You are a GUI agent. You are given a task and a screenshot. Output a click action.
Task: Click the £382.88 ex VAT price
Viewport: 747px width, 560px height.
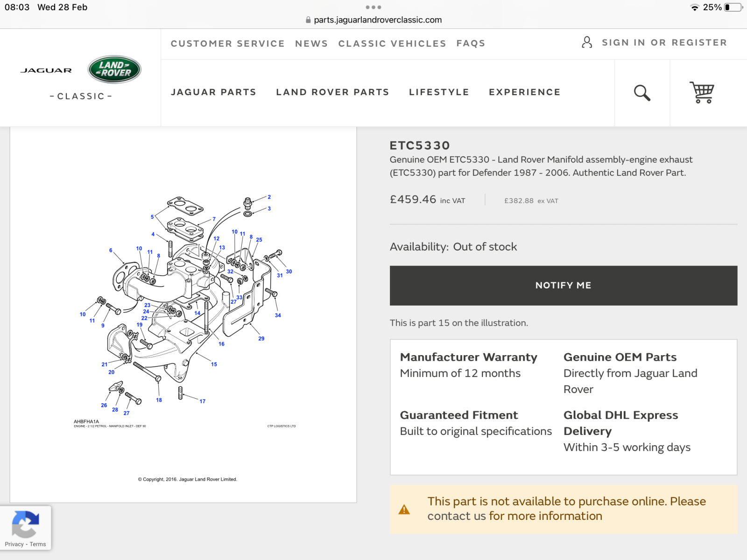(531, 201)
